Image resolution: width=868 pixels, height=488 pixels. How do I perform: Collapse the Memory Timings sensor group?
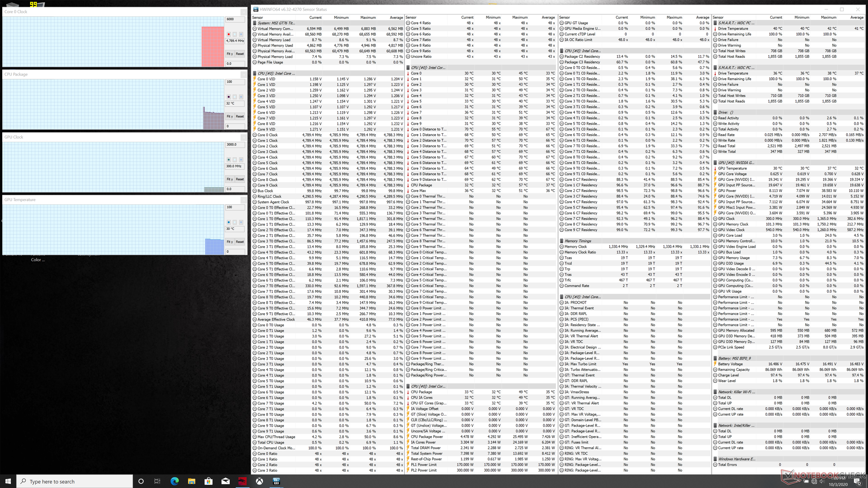tap(562, 241)
